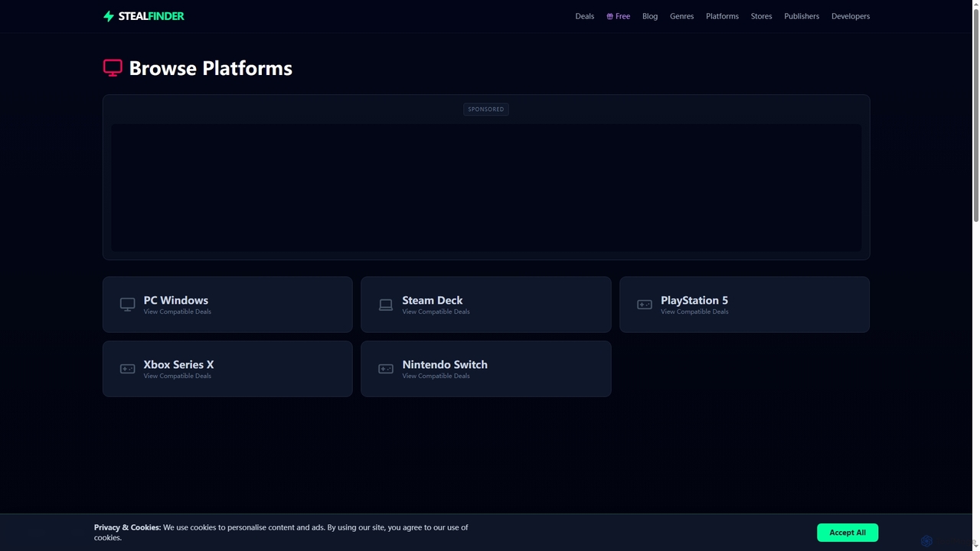Click the STEALFINDER brand name
980x551 pixels.
click(x=151, y=16)
